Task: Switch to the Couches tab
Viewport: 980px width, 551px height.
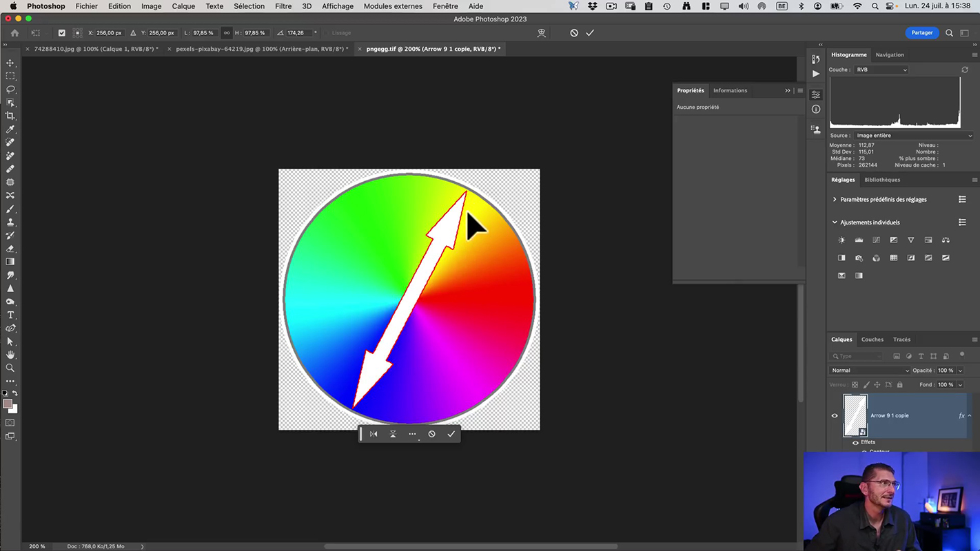Action: coord(872,340)
